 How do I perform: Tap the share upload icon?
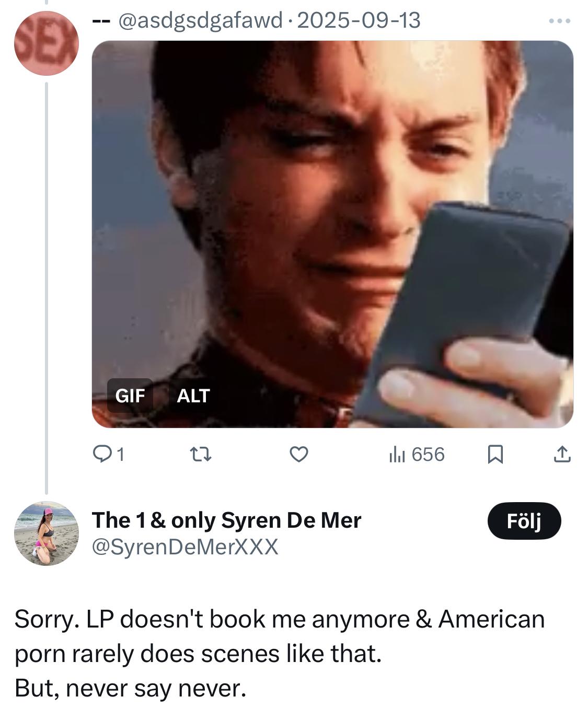561,455
